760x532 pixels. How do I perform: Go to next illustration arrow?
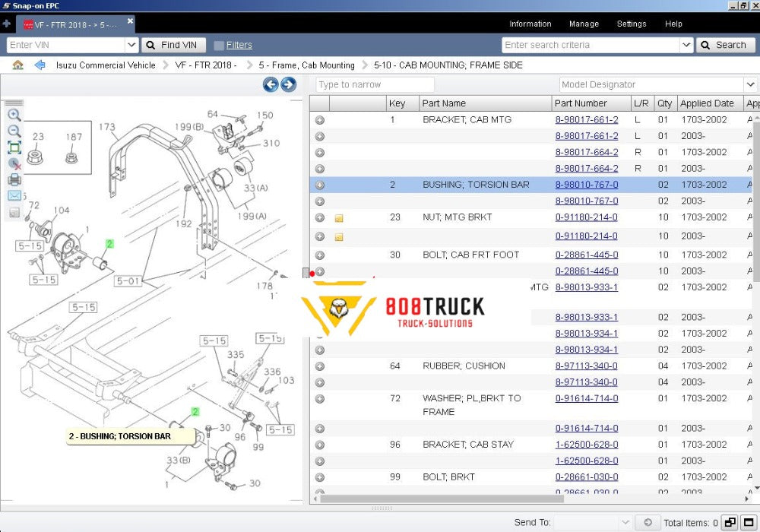point(288,84)
